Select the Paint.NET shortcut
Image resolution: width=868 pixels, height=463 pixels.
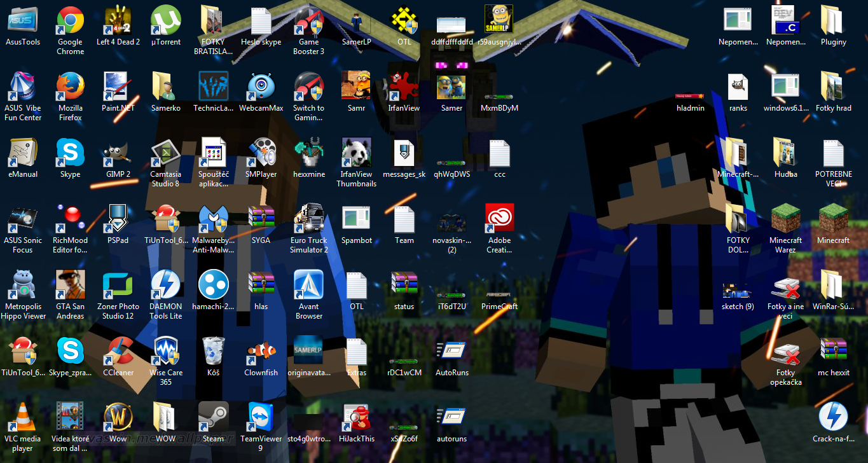click(118, 88)
